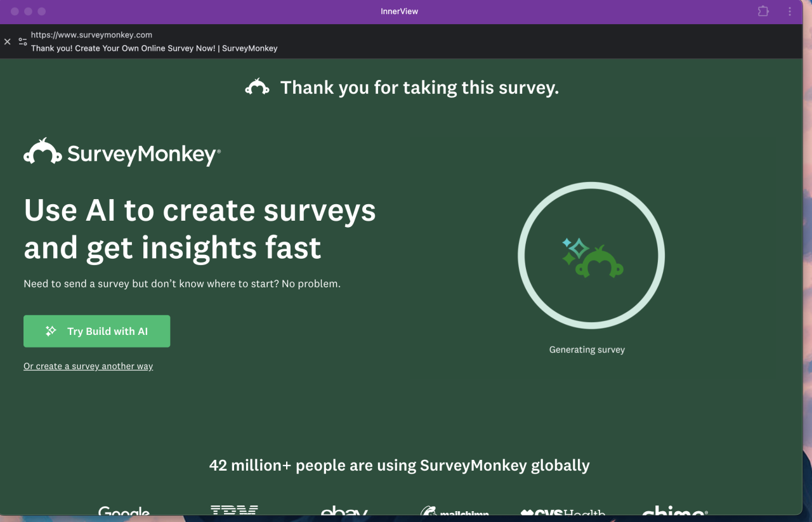812x522 pixels.
Task: Click the extensions puzzle icon in the title bar
Action: click(x=763, y=11)
